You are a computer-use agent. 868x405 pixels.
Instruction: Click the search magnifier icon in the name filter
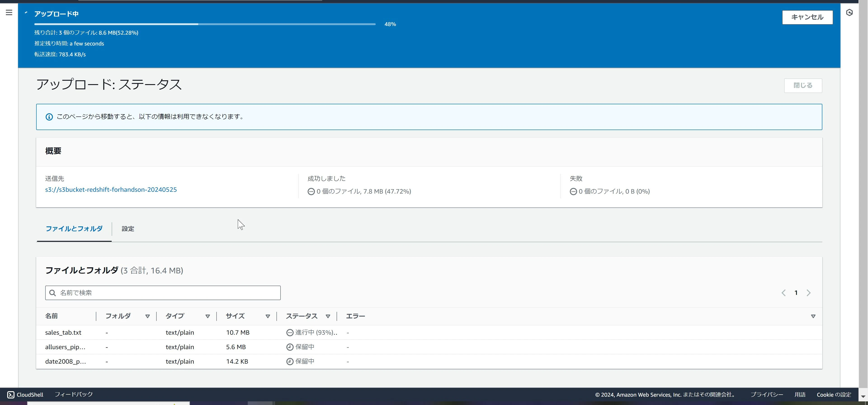pyautogui.click(x=53, y=293)
